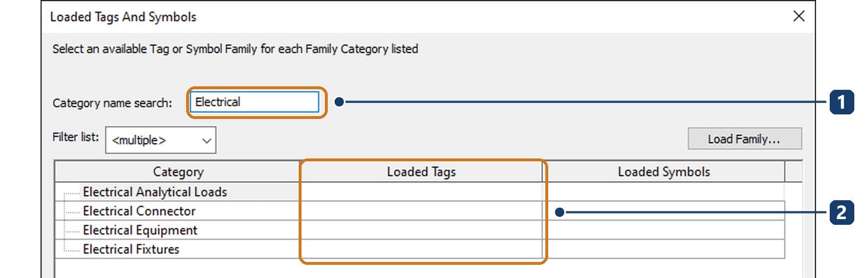Viewport: 868px width, 278px height.
Task: Select the Electrical Connector category row
Action: tap(178, 211)
